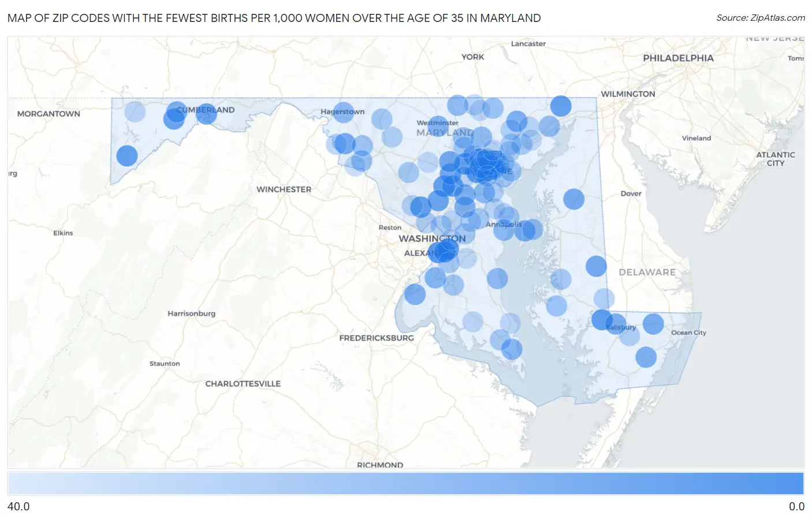The image size is (812, 519).
Task: Click the gradient color legend bar
Action: point(406,484)
